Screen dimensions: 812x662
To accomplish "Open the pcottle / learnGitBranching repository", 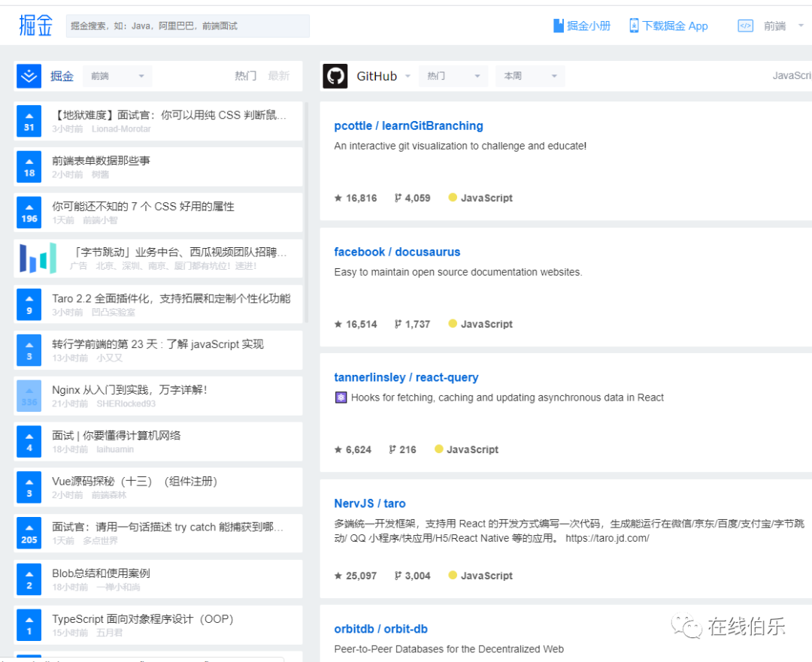I will tap(408, 125).
